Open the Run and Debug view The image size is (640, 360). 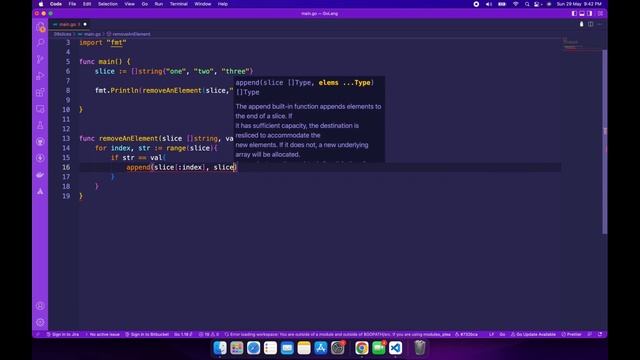point(40,76)
